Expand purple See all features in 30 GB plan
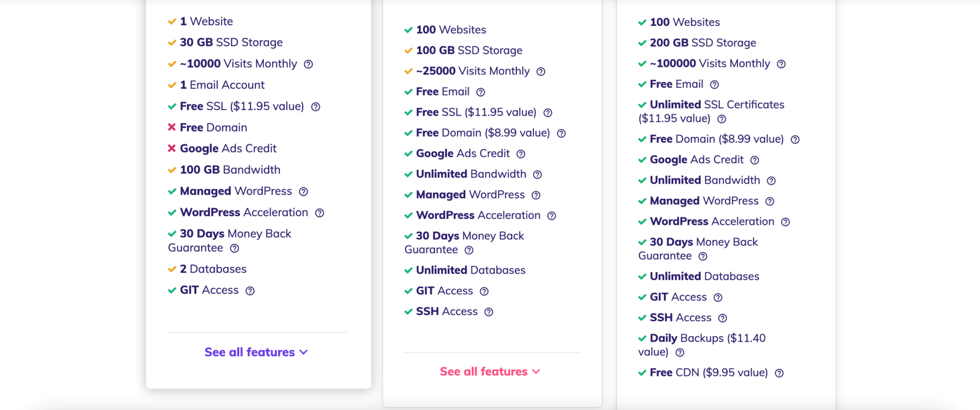 tap(256, 352)
